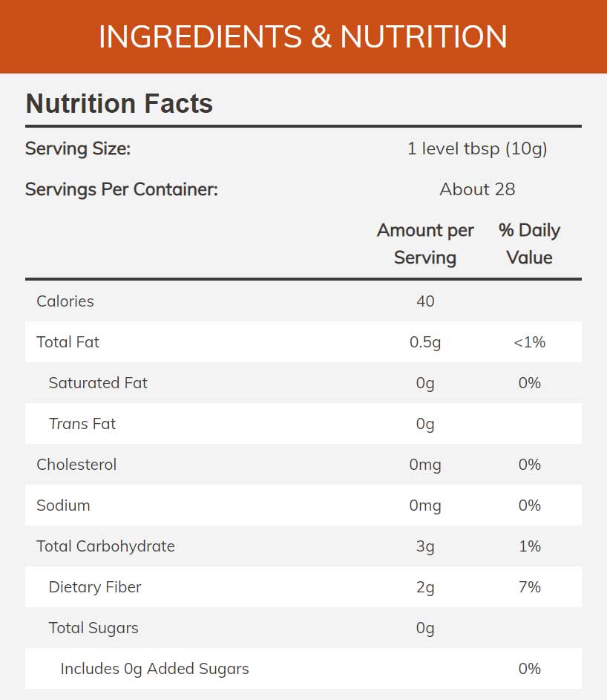This screenshot has height=700, width=607.
Task: Click the About 28 servings value
Action: point(477,189)
